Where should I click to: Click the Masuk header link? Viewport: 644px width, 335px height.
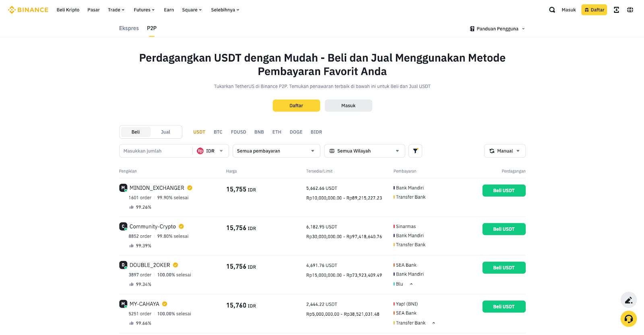(x=569, y=10)
